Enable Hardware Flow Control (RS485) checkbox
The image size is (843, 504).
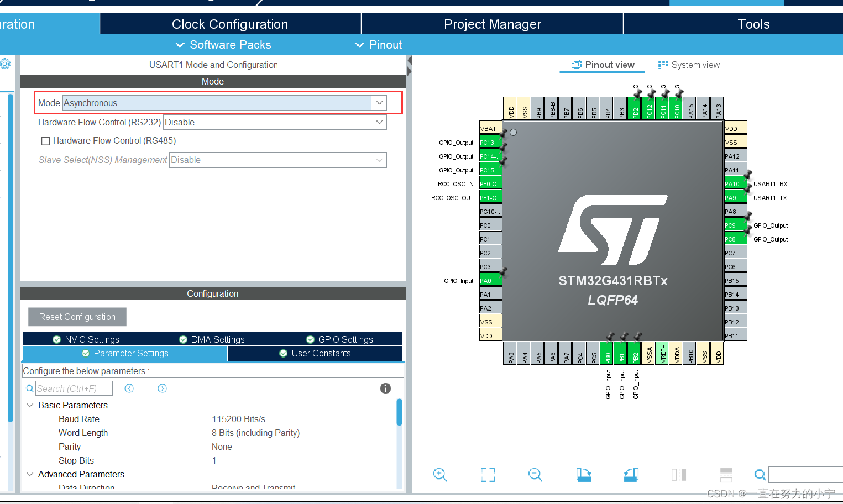pyautogui.click(x=46, y=141)
